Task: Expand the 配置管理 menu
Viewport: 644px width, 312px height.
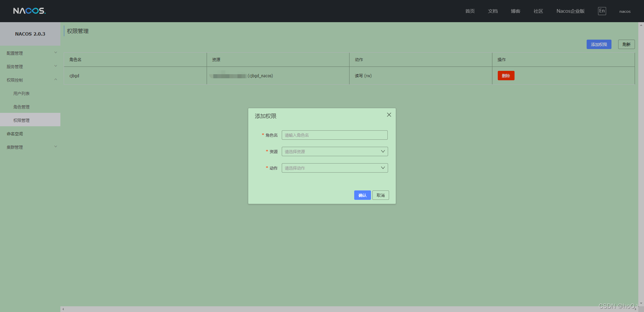Action: pos(30,53)
